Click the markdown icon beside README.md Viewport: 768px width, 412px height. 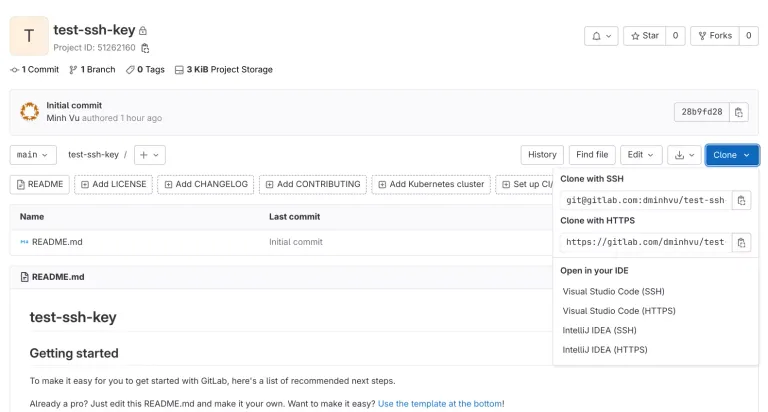[x=24, y=242]
